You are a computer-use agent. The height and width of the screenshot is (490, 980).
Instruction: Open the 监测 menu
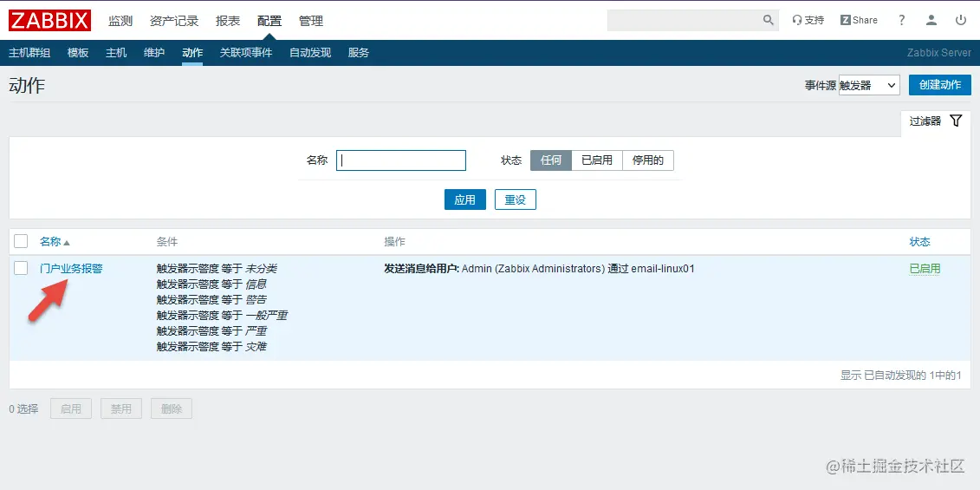[120, 21]
